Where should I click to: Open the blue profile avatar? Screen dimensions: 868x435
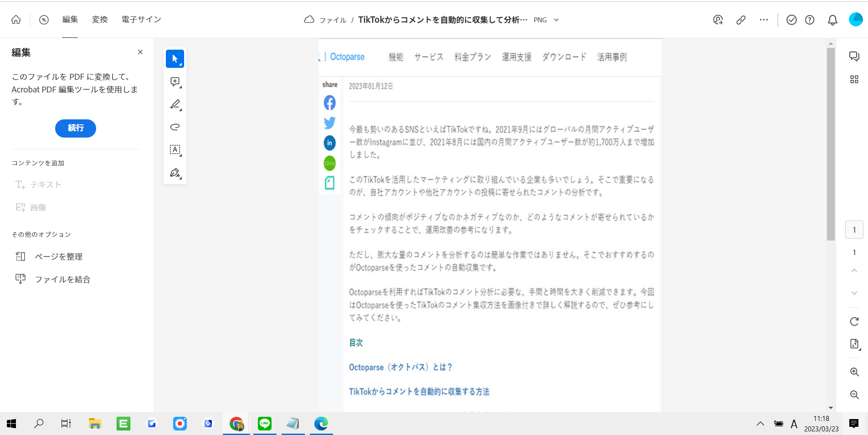pyautogui.click(x=856, y=19)
